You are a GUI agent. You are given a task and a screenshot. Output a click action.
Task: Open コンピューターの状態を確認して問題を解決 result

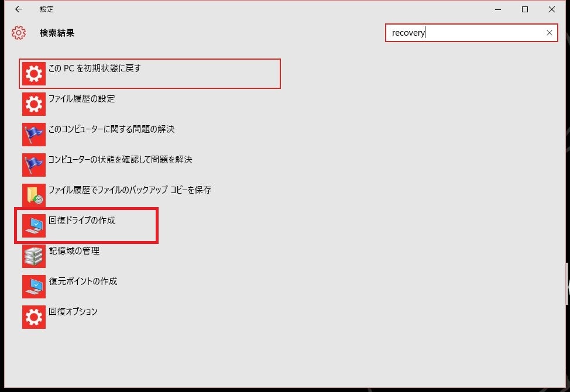[x=121, y=160]
